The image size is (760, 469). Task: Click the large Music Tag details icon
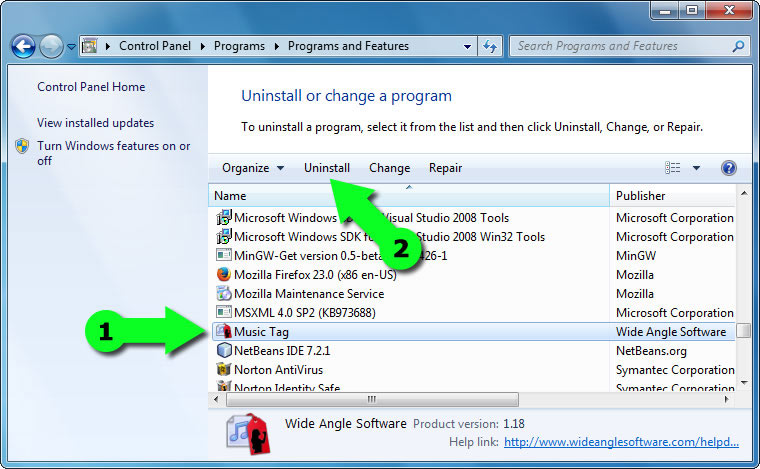pos(248,433)
